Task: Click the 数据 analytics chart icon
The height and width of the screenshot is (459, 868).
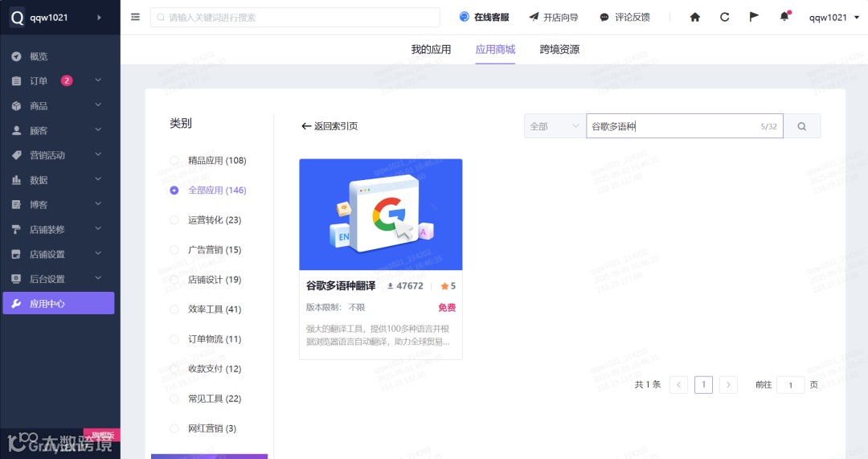Action: [x=17, y=180]
